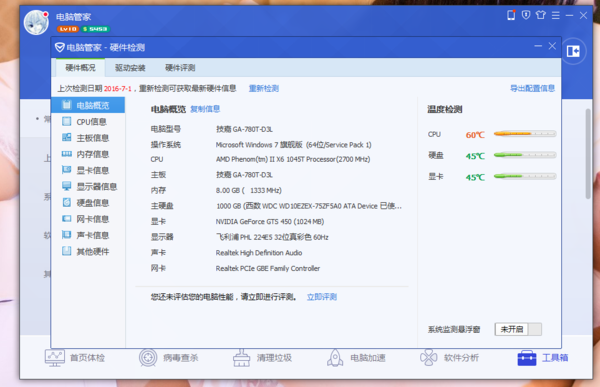This screenshot has height=387, width=600.
Task: Switch to the 驱动安装 tab
Action: coord(130,68)
